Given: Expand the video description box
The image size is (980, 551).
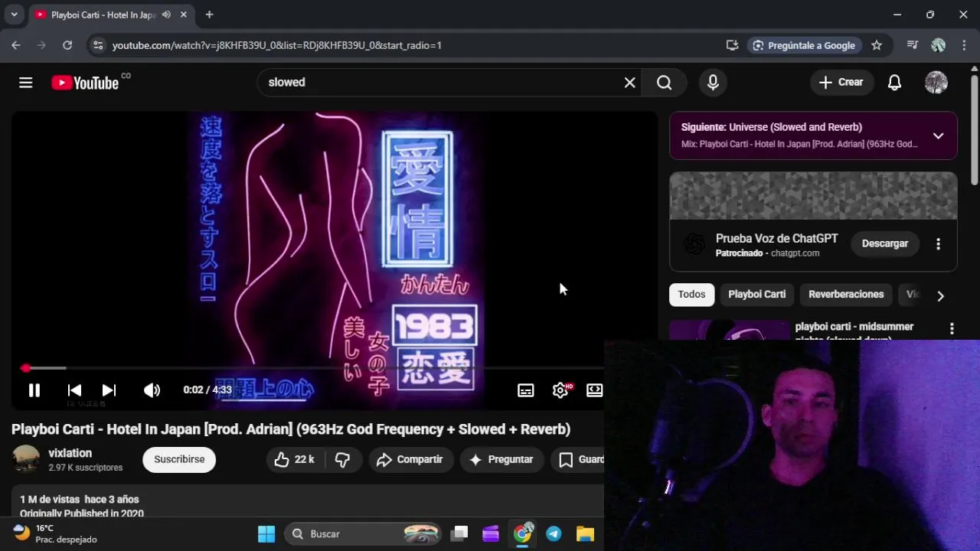Looking at the screenshot, I should [308, 500].
